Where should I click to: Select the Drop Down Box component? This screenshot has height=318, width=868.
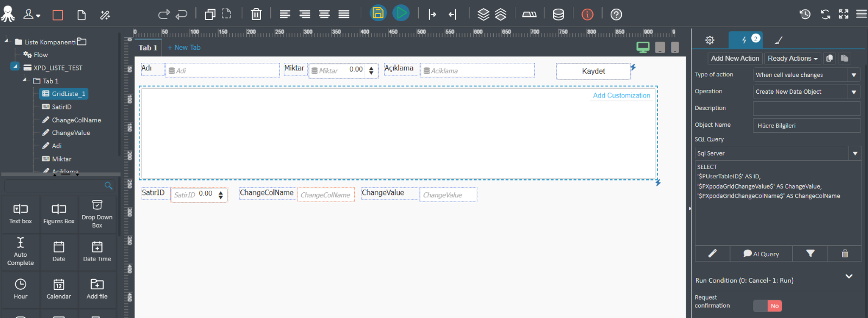[97, 213]
